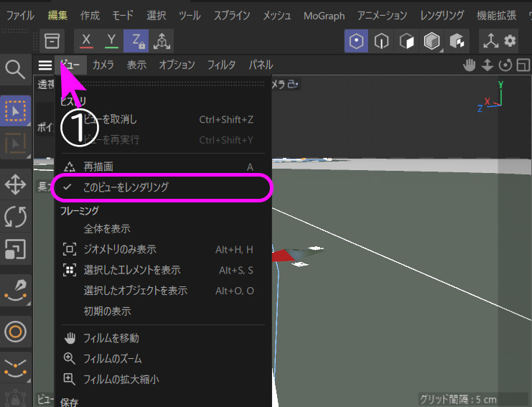Image resolution: width=532 pixels, height=407 pixels.
Task: Click '全体を表示' frame all entry
Action: coord(107,229)
